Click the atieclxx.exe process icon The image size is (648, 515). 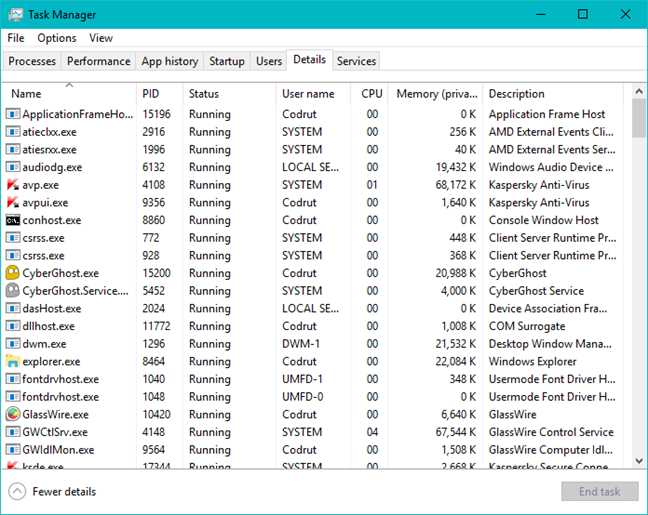pyautogui.click(x=13, y=131)
